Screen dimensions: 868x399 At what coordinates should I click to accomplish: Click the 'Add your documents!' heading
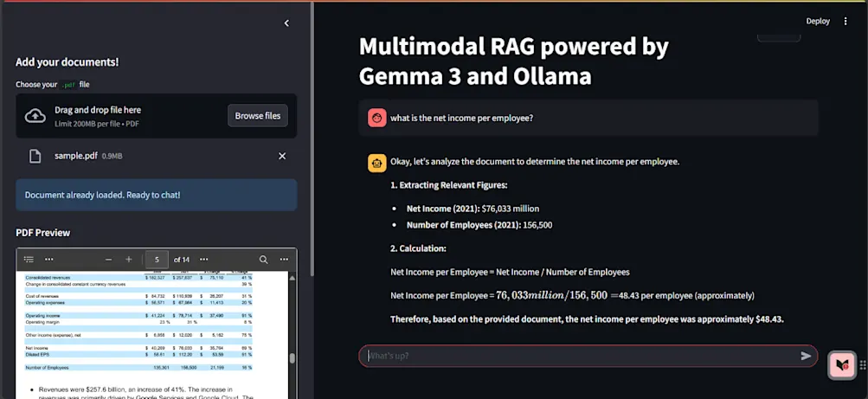(67, 62)
